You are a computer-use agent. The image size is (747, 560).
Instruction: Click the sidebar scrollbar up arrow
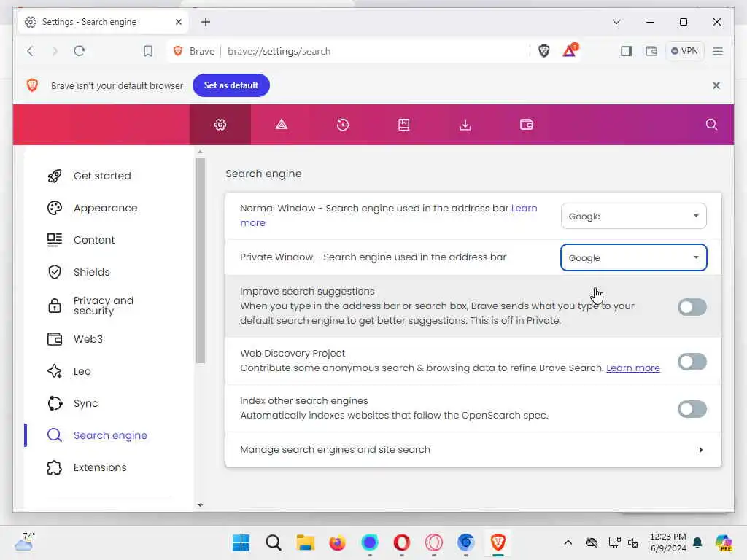tap(200, 152)
